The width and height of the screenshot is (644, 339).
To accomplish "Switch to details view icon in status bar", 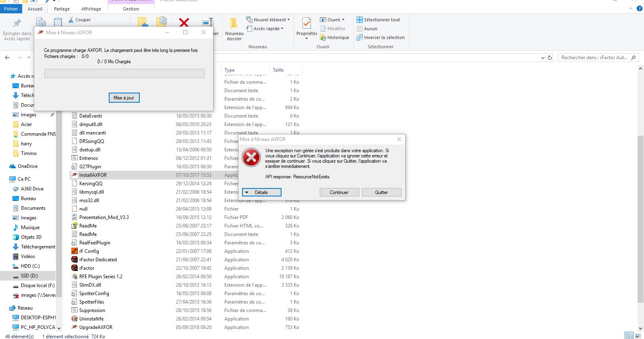I will (629, 336).
